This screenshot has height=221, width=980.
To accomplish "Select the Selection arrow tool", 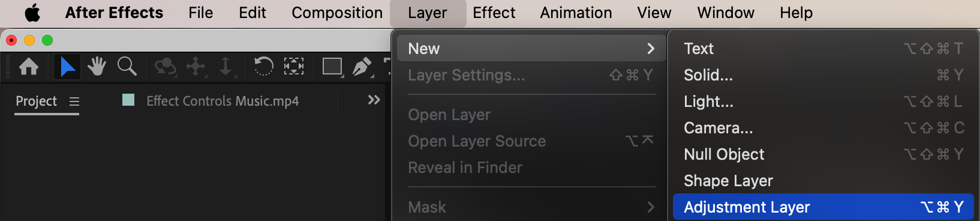I will 67,66.
